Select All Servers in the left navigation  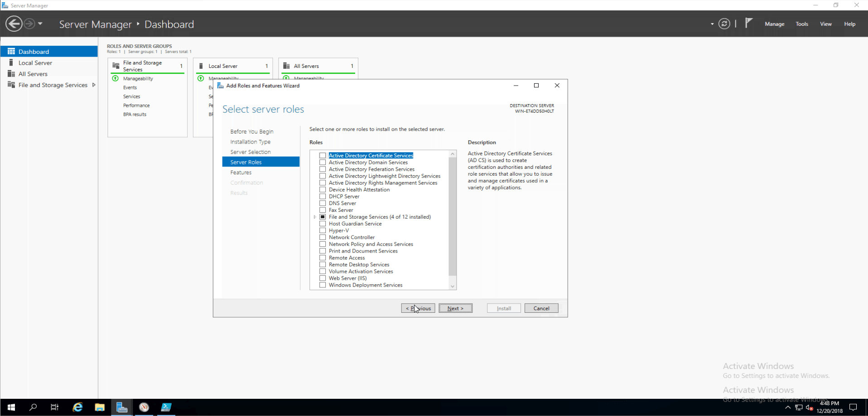tap(49, 74)
